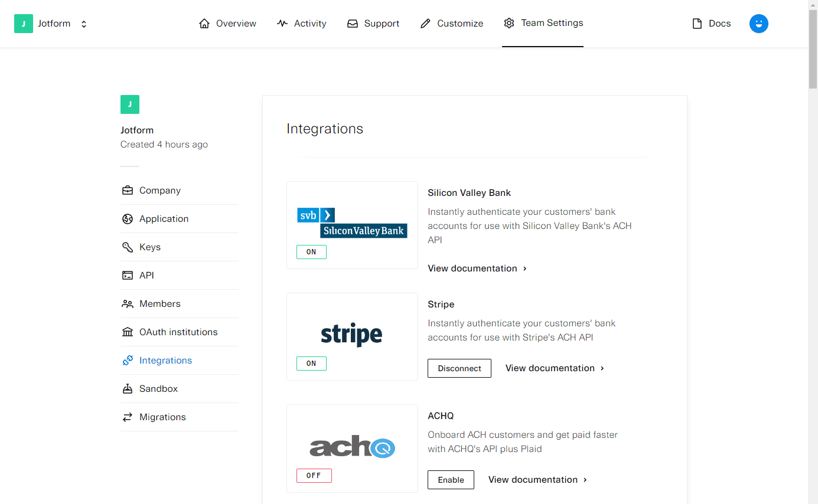Open the Activity tab in top navigation
This screenshot has width=818, height=504.
(x=301, y=24)
